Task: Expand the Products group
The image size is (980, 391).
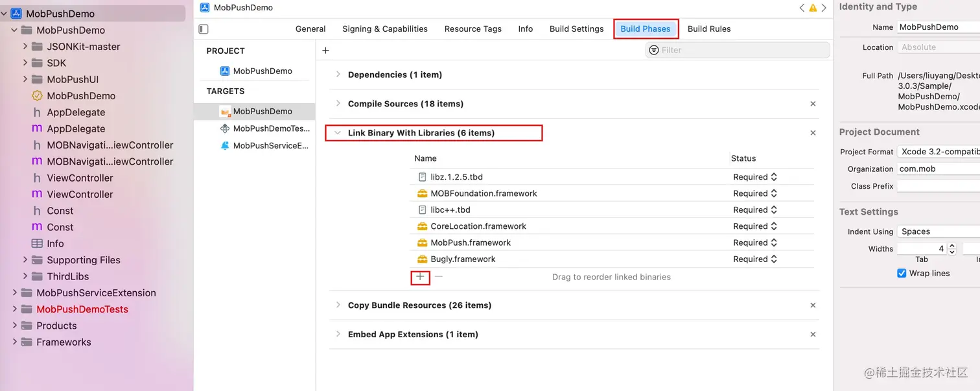Action: point(14,326)
